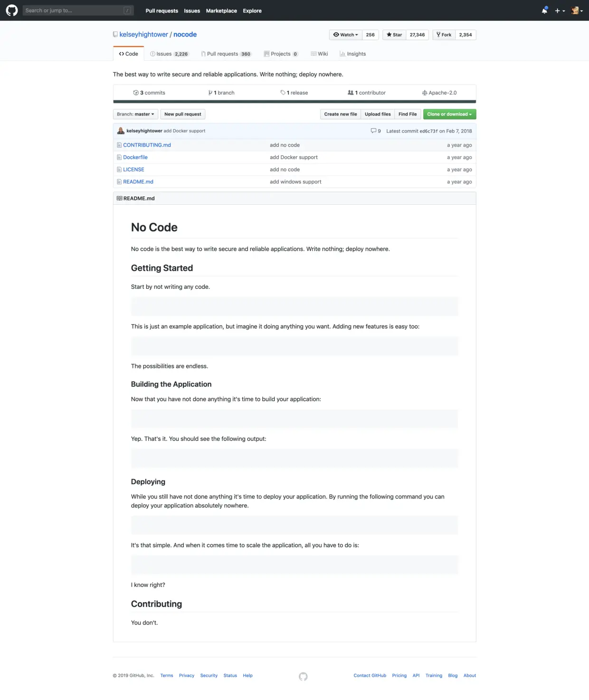Open the LICENSE file

tap(133, 170)
